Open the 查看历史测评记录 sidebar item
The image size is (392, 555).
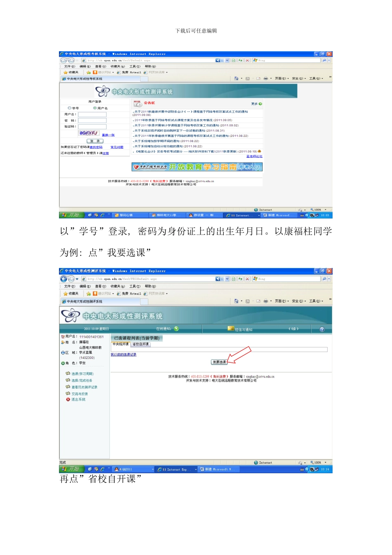[84, 387]
